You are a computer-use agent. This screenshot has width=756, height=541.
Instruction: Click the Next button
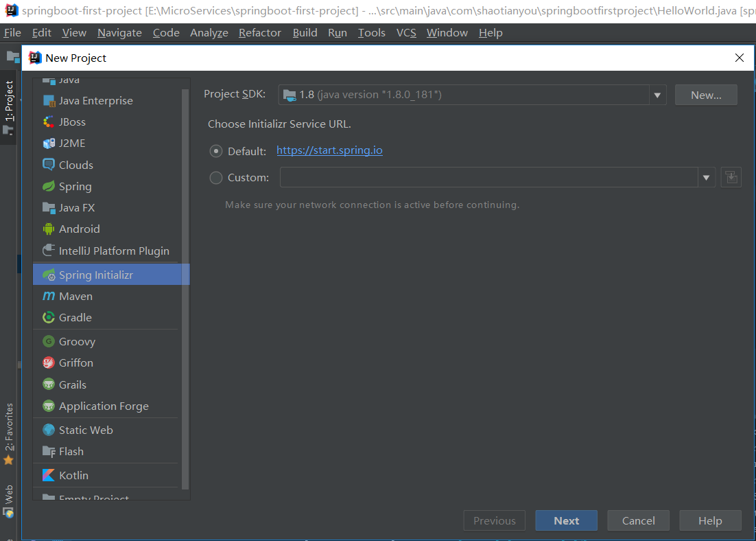[x=567, y=520]
